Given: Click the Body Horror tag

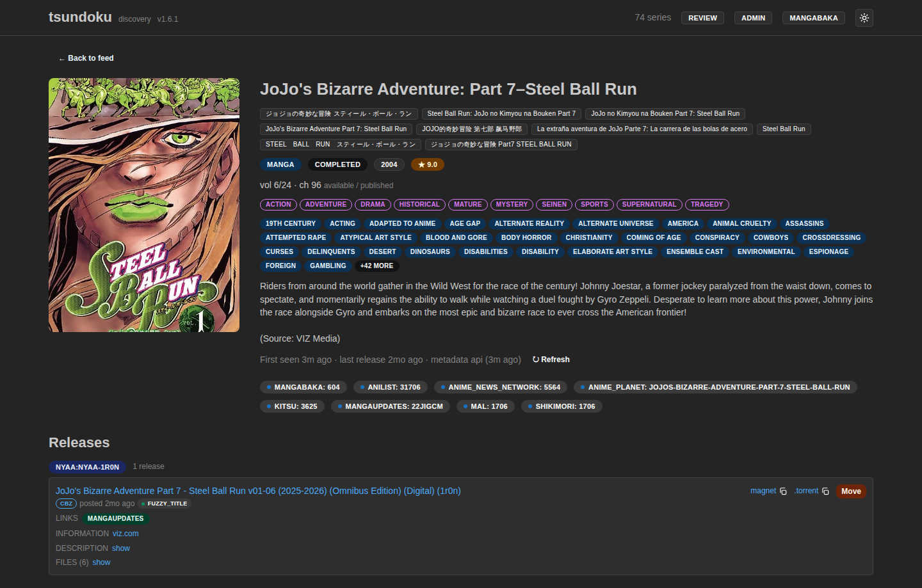Looking at the screenshot, I should tap(526, 238).
